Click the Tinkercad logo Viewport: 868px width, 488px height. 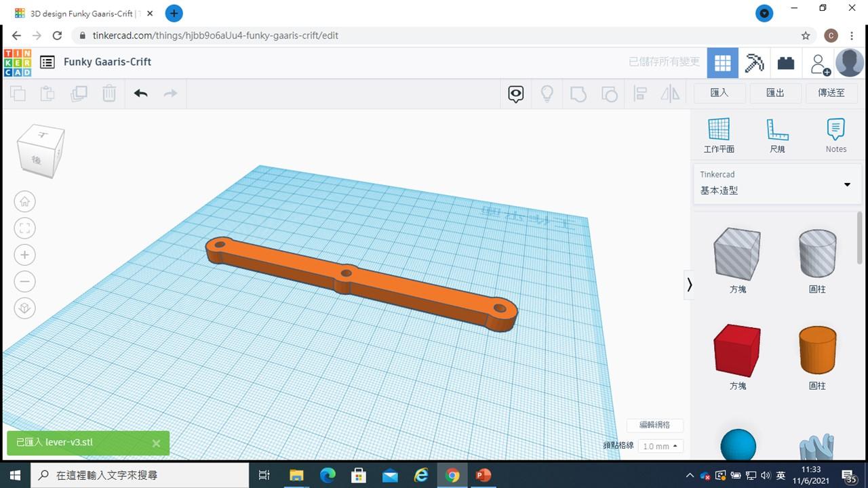pos(18,62)
